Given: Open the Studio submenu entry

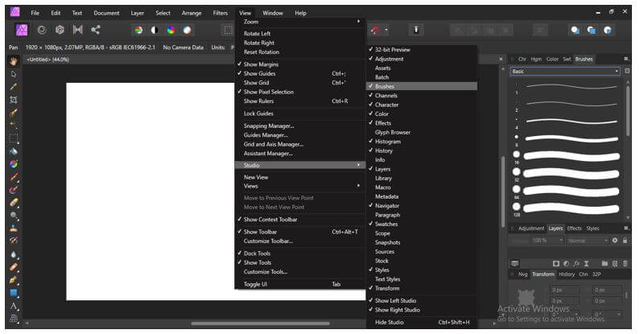Looking at the screenshot, I should click(x=299, y=165).
